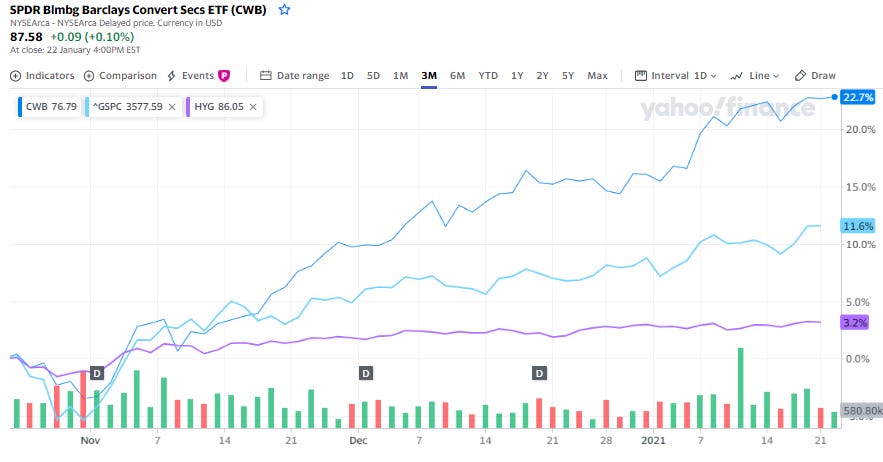883x462 pixels.
Task: Click the 22.7% CWB value label
Action: coord(858,97)
